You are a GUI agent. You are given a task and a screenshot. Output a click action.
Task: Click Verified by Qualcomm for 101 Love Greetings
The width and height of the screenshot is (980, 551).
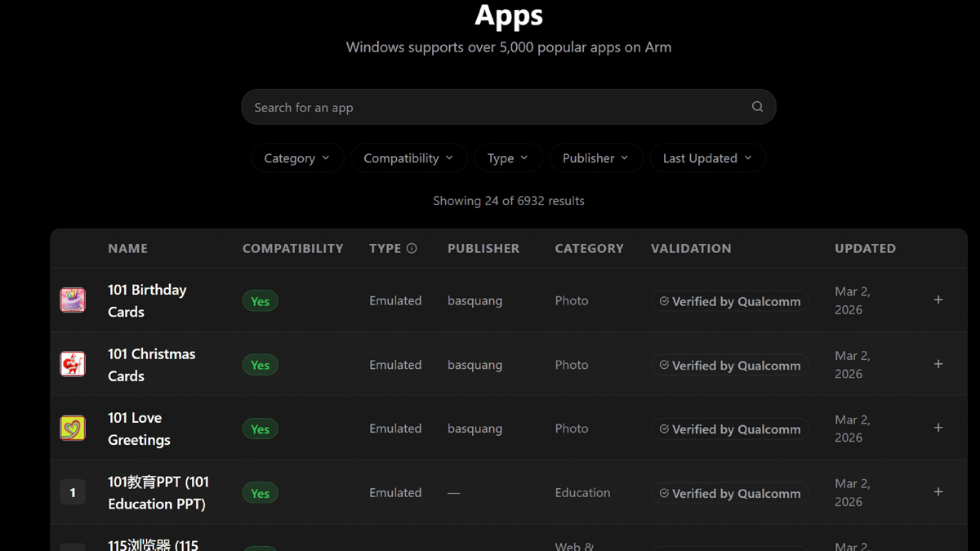[730, 429]
